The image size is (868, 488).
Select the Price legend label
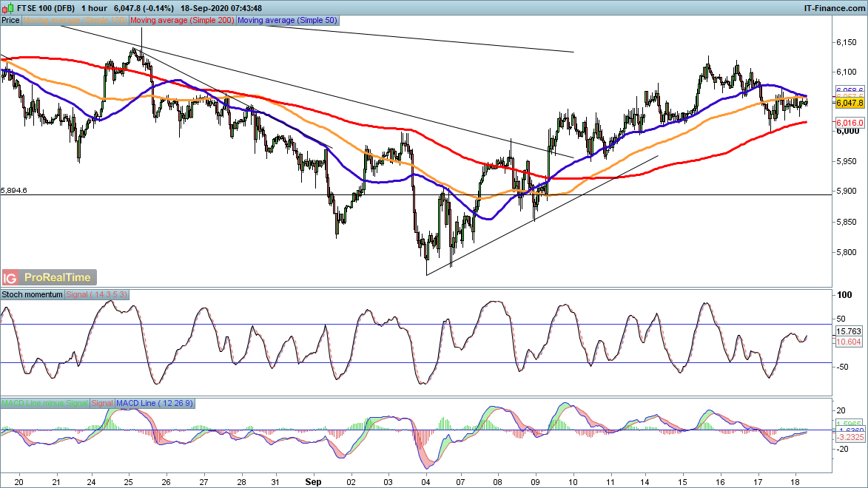(10, 21)
